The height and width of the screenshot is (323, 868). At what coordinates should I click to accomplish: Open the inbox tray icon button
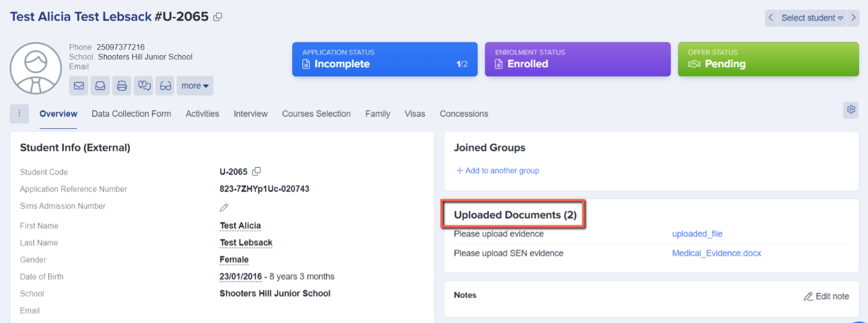click(x=100, y=86)
